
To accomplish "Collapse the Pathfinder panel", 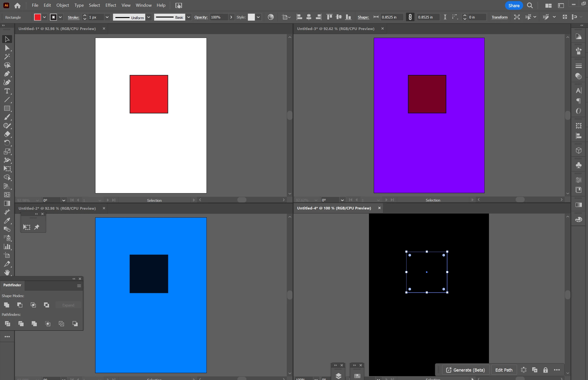I will (74, 279).
